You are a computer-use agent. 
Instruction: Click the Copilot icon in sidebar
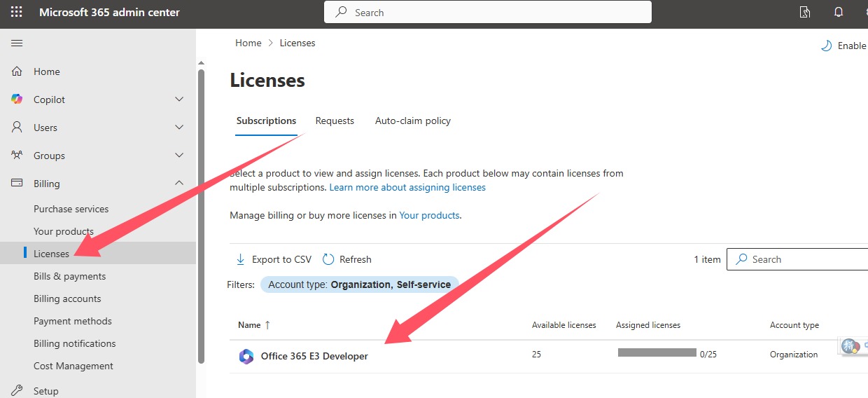coord(17,99)
